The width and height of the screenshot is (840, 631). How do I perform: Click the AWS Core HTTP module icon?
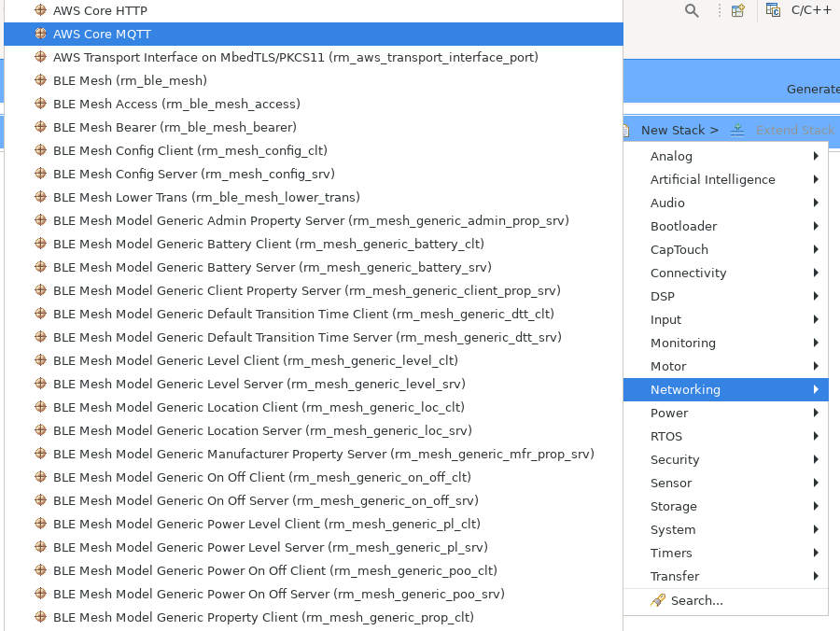[x=40, y=10]
